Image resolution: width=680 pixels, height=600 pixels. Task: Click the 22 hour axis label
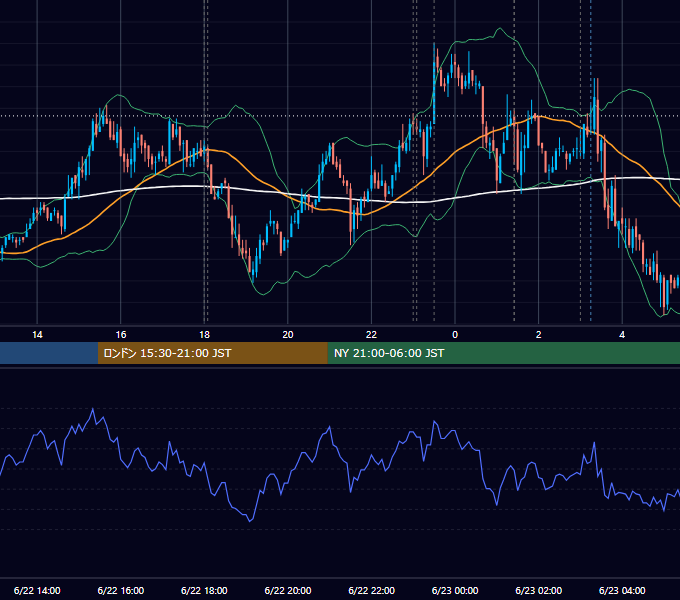[371, 335]
